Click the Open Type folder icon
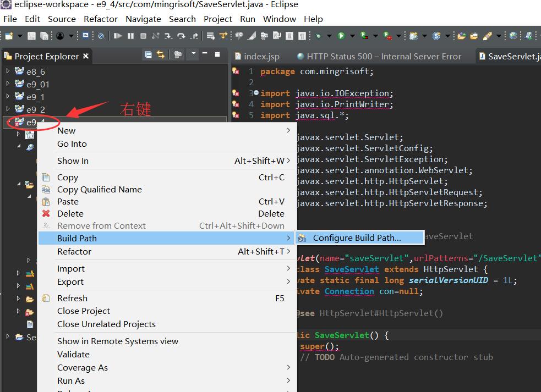This screenshot has height=392, width=541. (461, 36)
